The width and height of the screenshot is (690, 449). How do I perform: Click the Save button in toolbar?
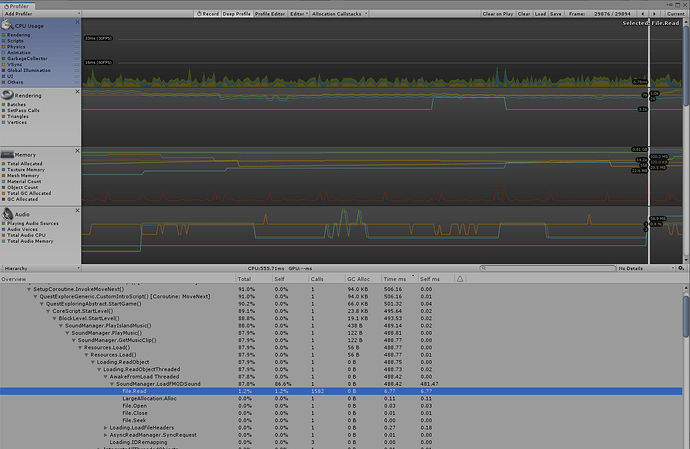tap(555, 15)
